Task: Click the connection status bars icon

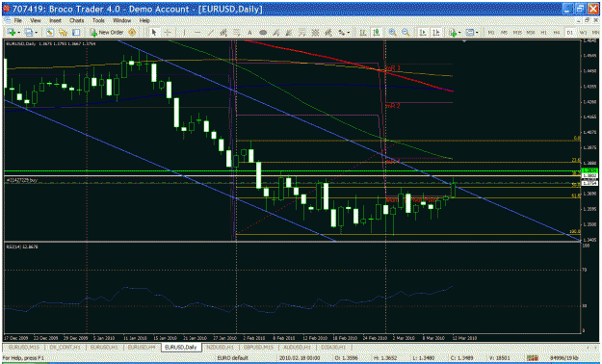Action: click(532, 358)
